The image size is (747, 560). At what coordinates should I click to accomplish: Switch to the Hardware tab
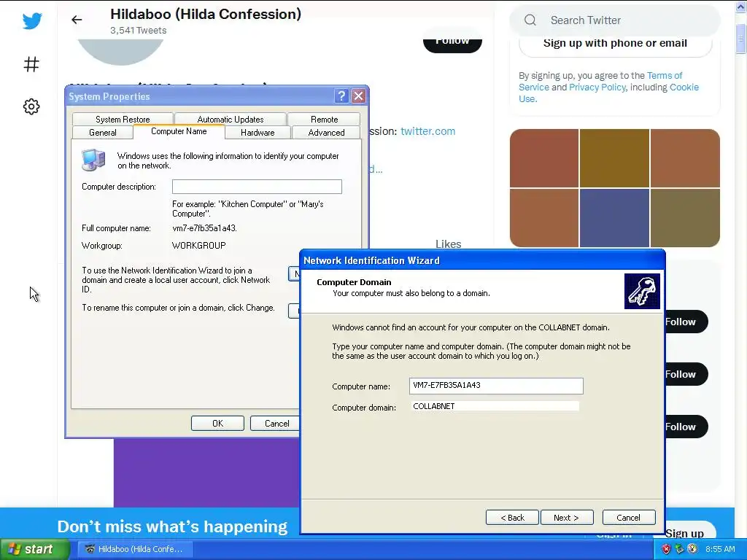(x=258, y=133)
